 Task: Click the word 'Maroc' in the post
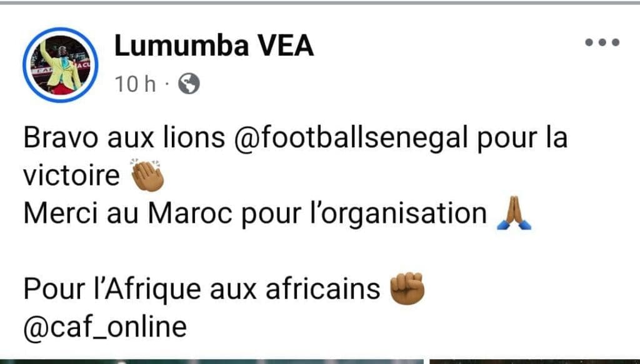(x=190, y=214)
